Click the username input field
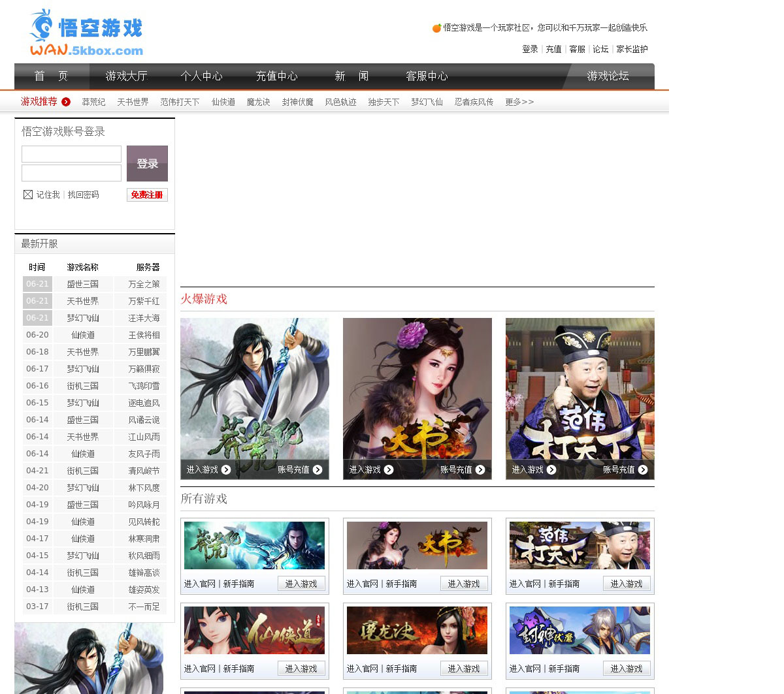784x694 pixels. (71, 154)
